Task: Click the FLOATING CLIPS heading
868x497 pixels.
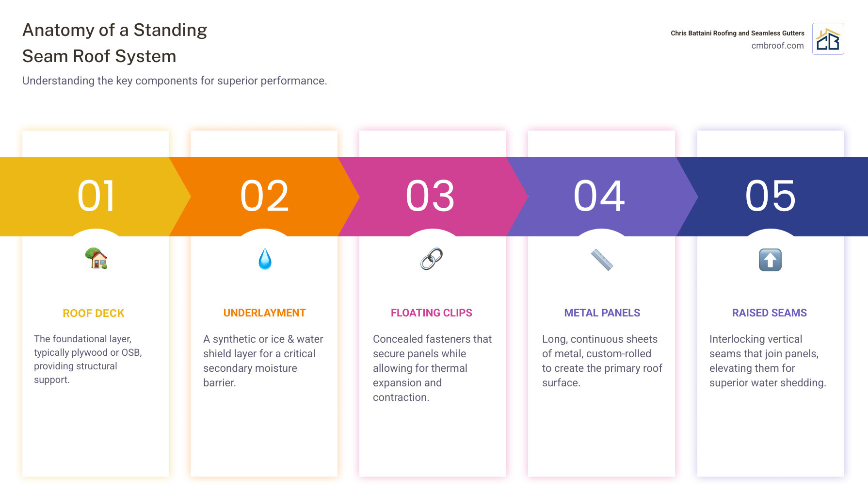Action: point(432,313)
